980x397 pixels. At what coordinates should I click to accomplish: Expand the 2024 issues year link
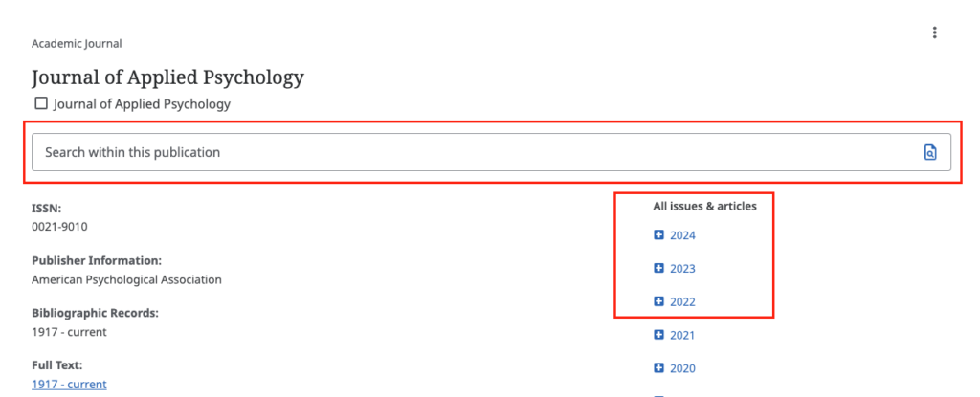click(683, 235)
